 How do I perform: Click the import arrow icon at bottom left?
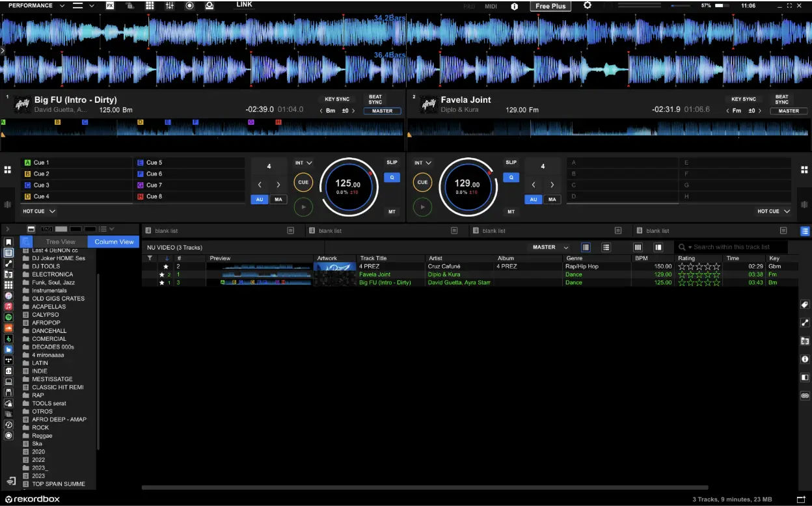(x=11, y=481)
